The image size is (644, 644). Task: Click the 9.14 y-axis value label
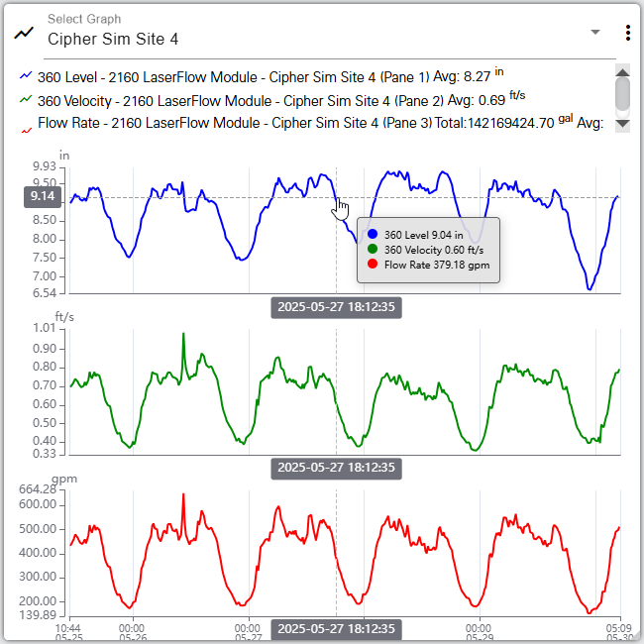click(43, 196)
